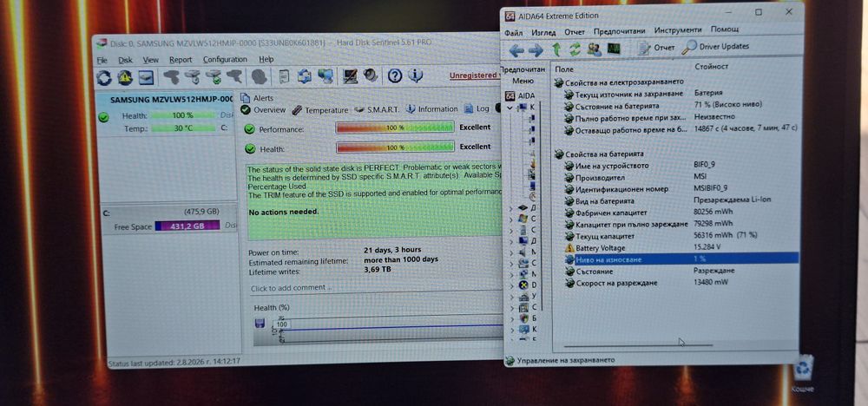This screenshot has height=406, width=868.
Task: Open Report menu in Hard Disk Sentinel
Action: point(181,60)
